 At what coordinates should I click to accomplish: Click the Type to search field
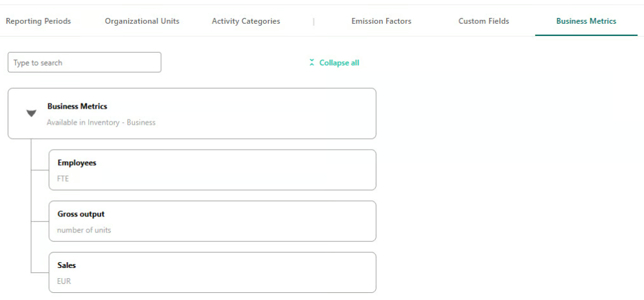[x=85, y=62]
